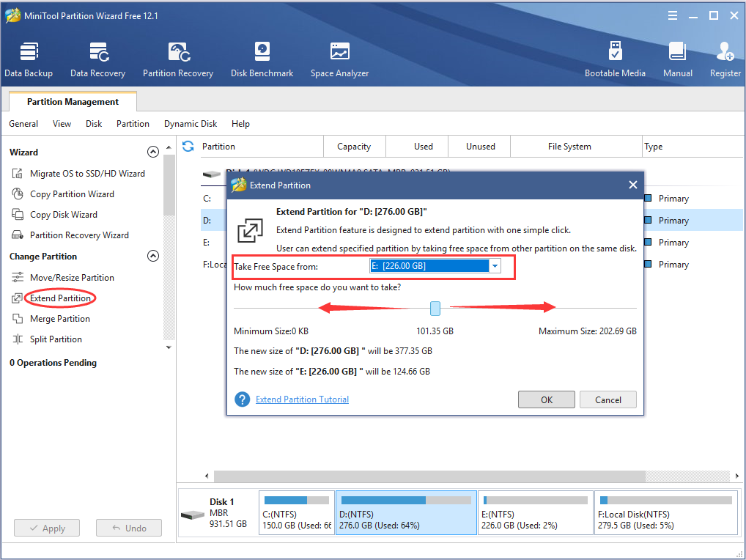Click the Migrate OS to SSD/HD Wizard icon

18,174
